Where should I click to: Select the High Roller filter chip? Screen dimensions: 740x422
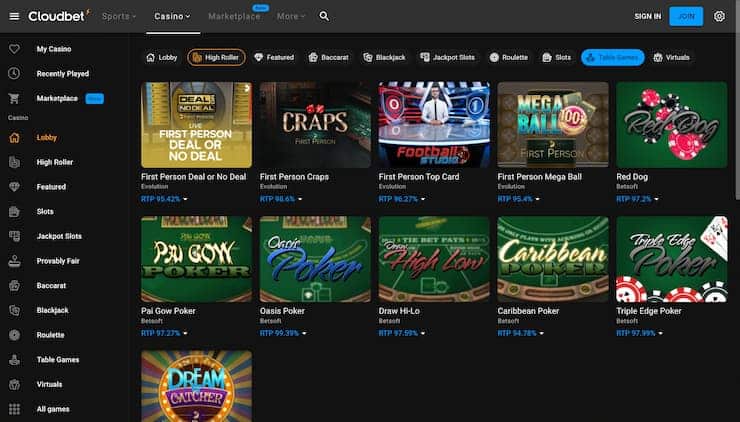pos(216,58)
